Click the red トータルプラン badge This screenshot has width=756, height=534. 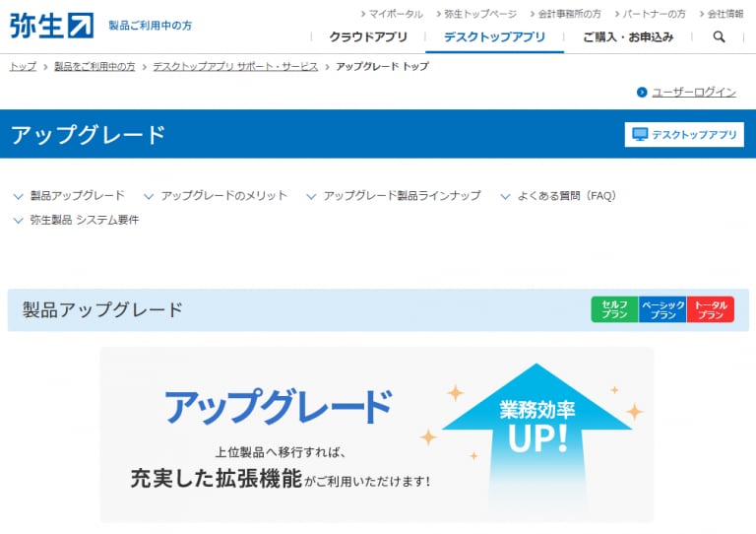pos(711,309)
